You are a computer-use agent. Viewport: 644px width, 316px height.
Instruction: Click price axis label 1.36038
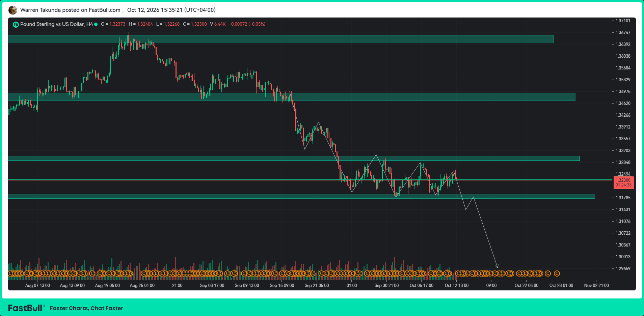(623, 56)
